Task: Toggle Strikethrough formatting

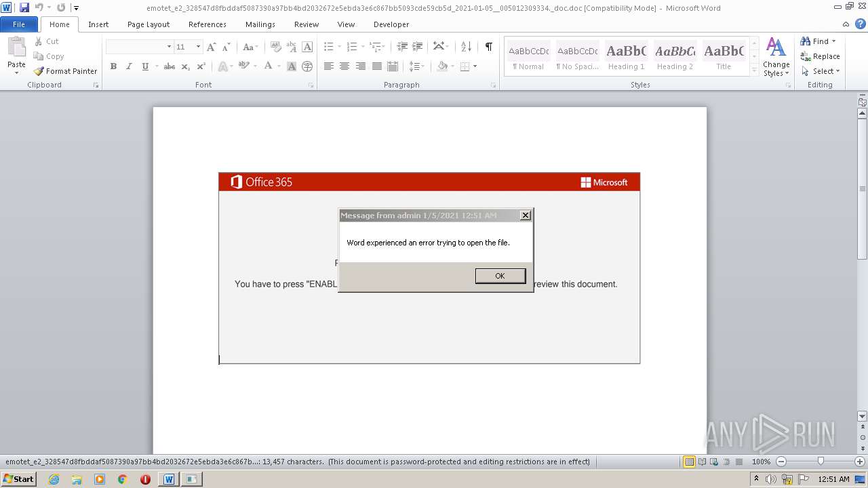Action: click(170, 66)
